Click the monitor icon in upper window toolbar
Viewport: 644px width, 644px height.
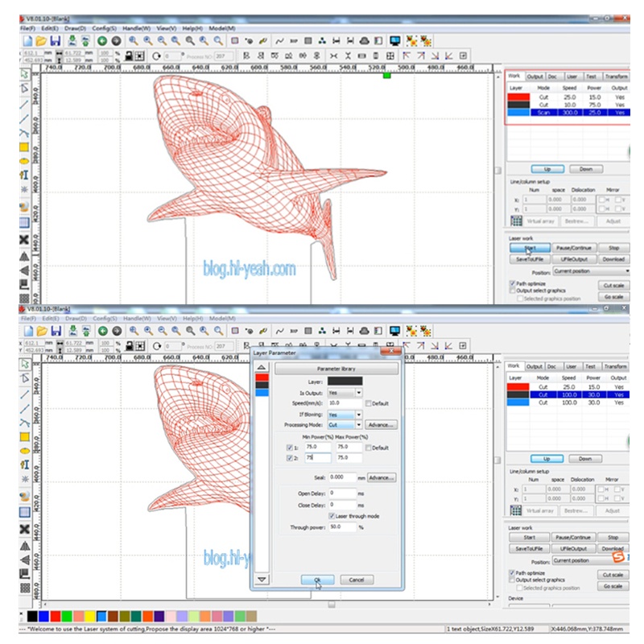click(395, 39)
